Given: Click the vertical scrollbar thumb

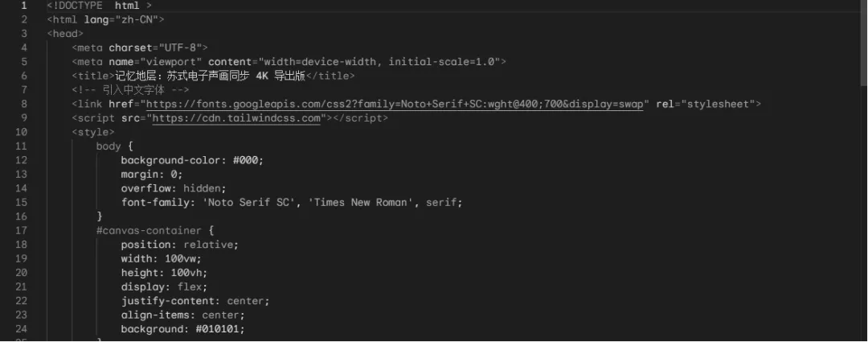Looking at the screenshot, I should point(863,43).
